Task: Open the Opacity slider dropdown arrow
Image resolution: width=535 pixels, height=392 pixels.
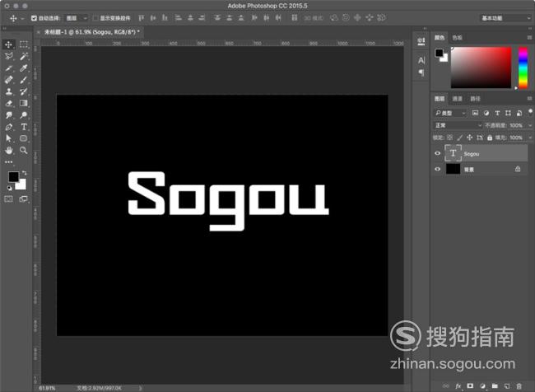Action: tap(530, 125)
